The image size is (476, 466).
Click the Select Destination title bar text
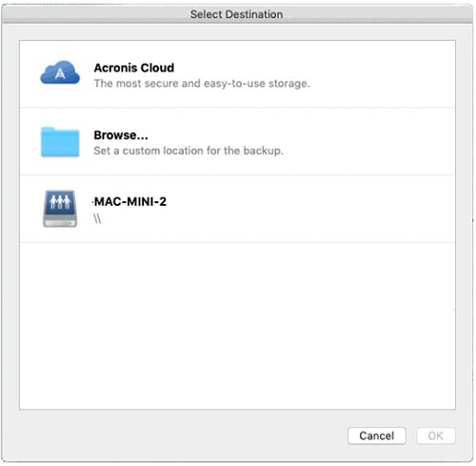click(x=236, y=14)
